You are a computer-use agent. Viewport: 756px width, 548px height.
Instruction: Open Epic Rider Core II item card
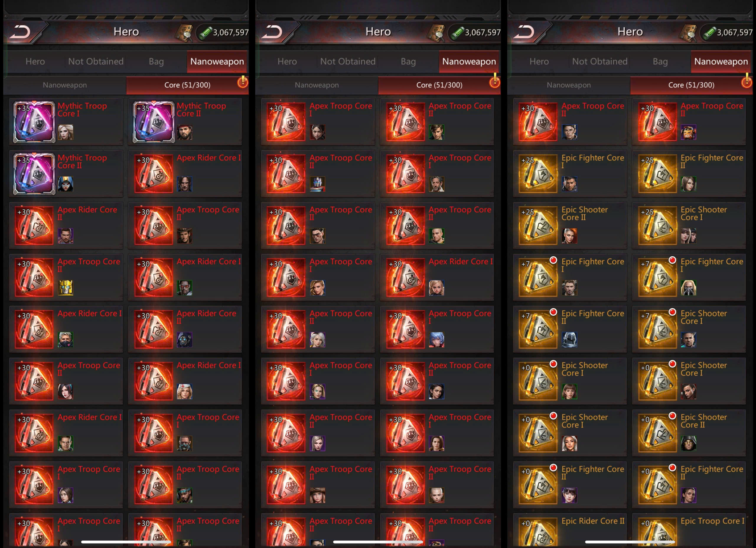(x=570, y=530)
